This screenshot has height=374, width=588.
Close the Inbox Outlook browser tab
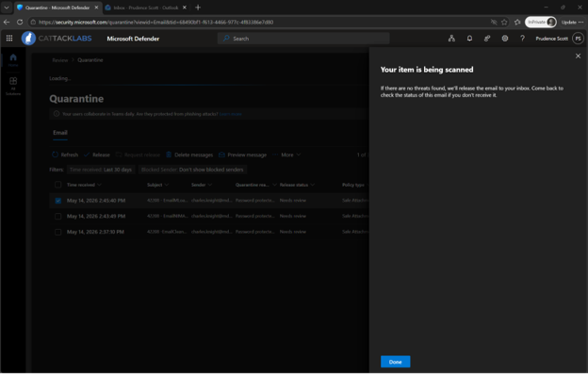(185, 8)
